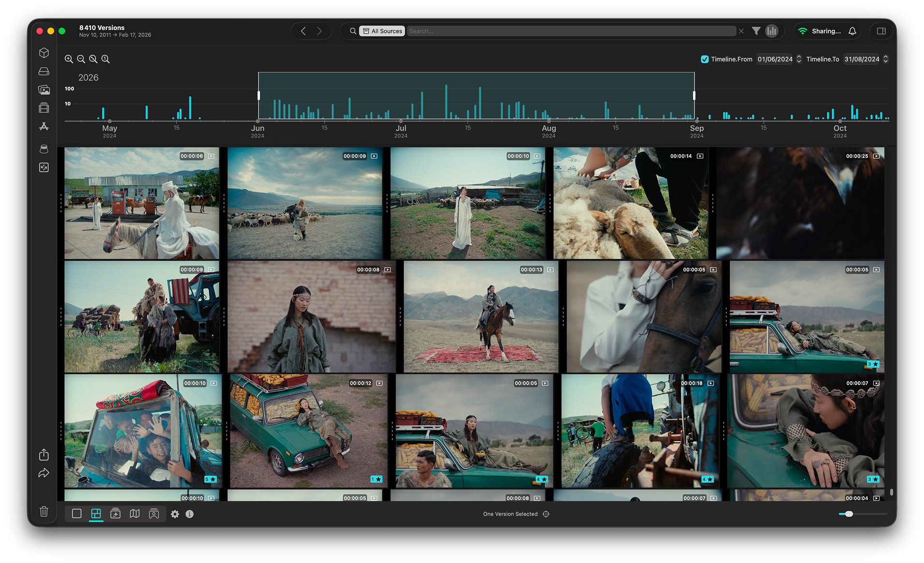Select the woman by brick wall clip
924x563 pixels.
[311, 317]
